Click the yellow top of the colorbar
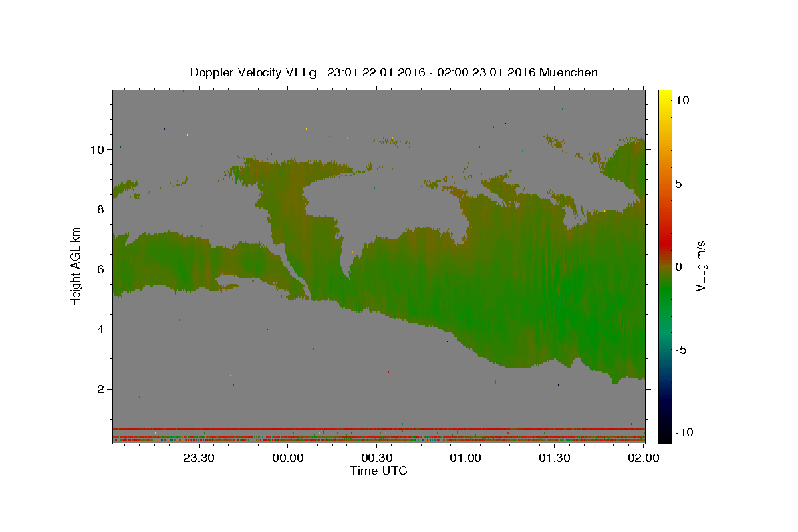The width and height of the screenshot is (798, 532). pyautogui.click(x=664, y=96)
